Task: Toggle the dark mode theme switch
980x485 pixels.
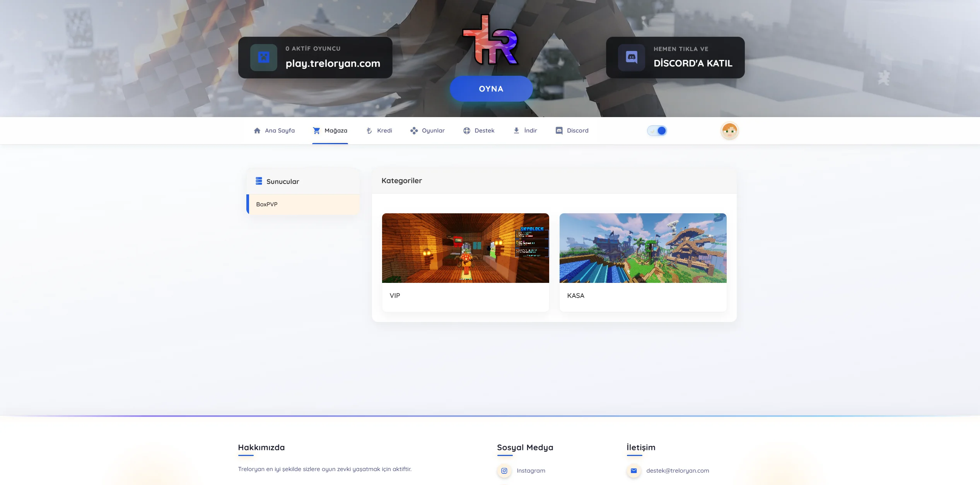Action: click(657, 131)
